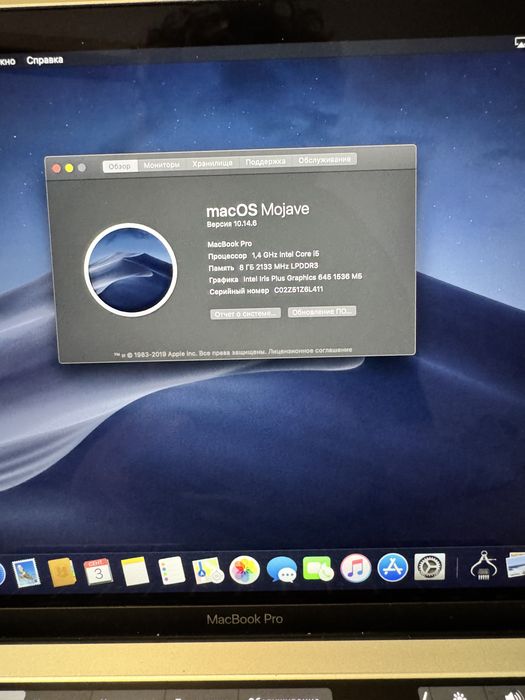The image size is (525, 700).
Task: Click the System Information caliper dock icon
Action: (x=483, y=566)
